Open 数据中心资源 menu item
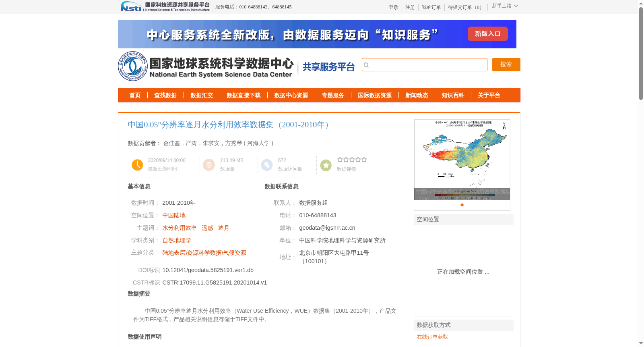 (291, 96)
